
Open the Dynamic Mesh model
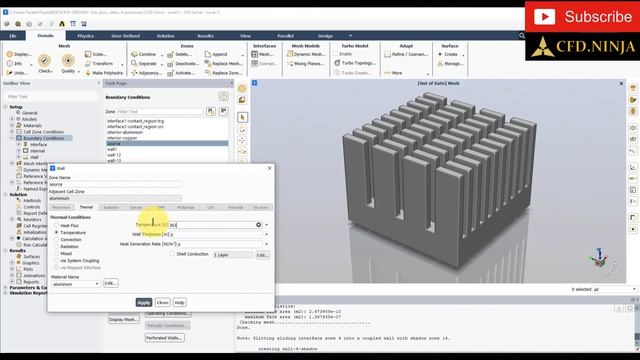[306, 54]
